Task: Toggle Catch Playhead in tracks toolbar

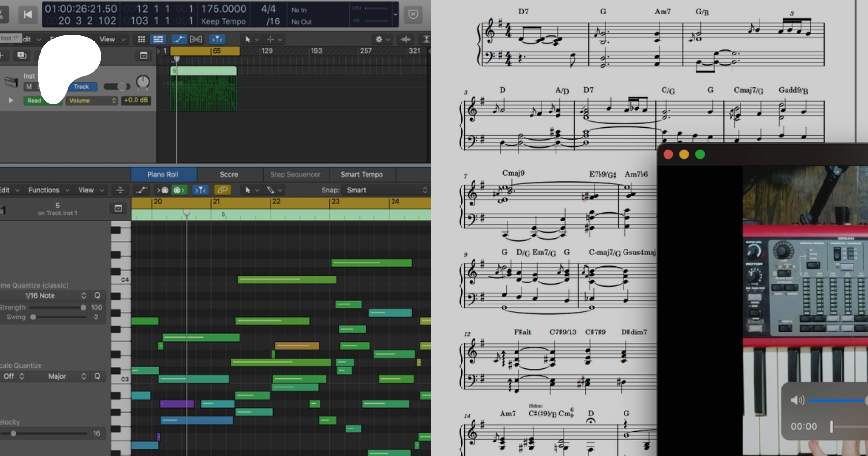Action: pyautogui.click(x=217, y=39)
